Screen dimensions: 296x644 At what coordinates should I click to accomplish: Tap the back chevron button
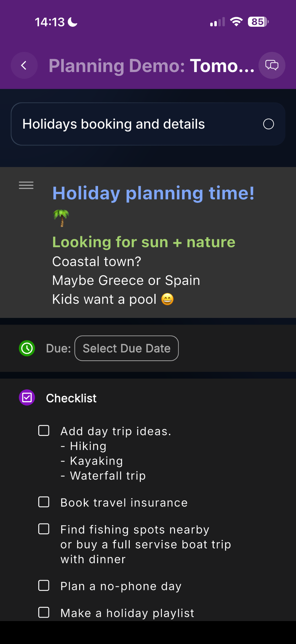[x=24, y=65]
